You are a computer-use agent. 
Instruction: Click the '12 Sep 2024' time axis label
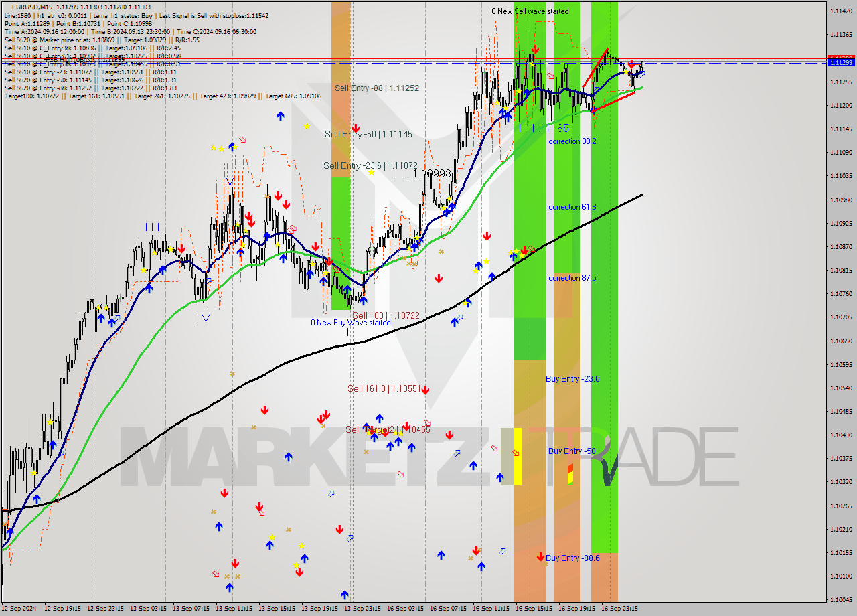click(x=19, y=609)
